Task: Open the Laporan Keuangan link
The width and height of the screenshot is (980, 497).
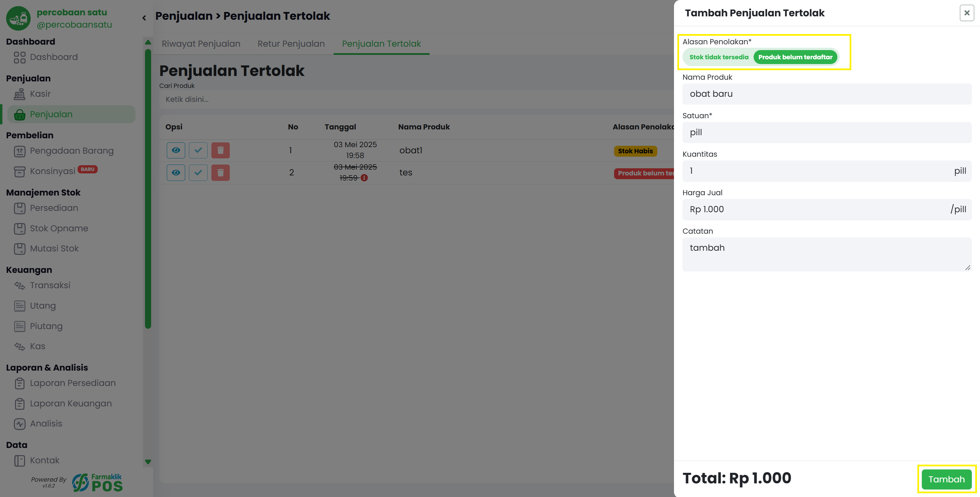Action: coord(71,404)
